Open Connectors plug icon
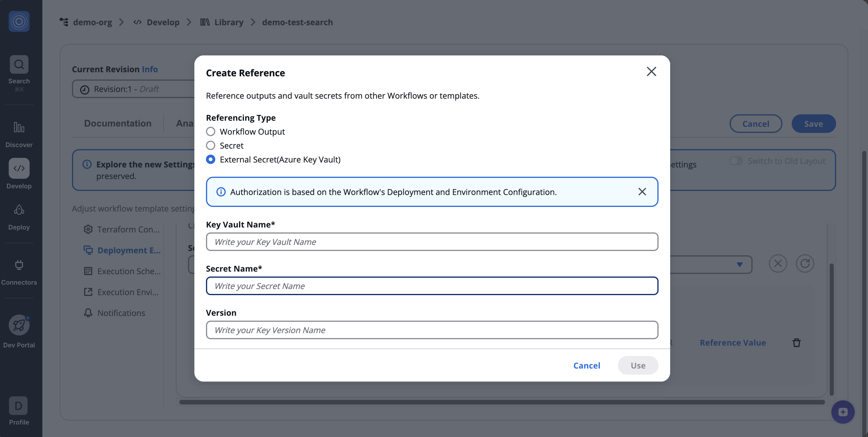Viewport: 868px width, 437px height. [19, 265]
